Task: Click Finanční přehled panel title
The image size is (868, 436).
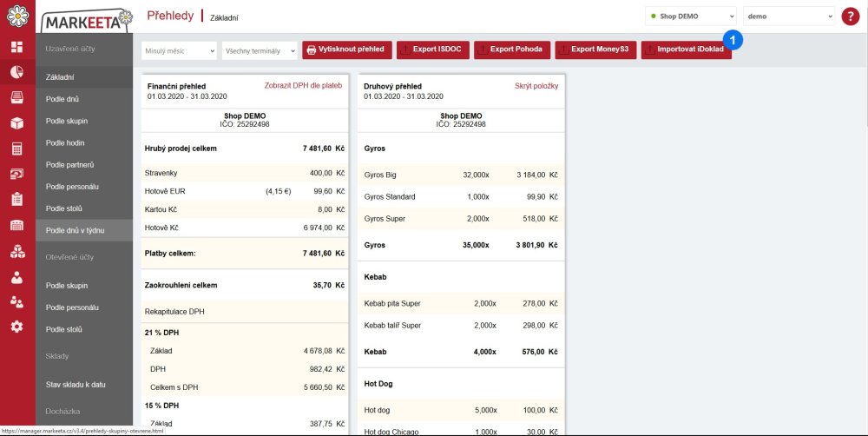Action: click(x=176, y=87)
